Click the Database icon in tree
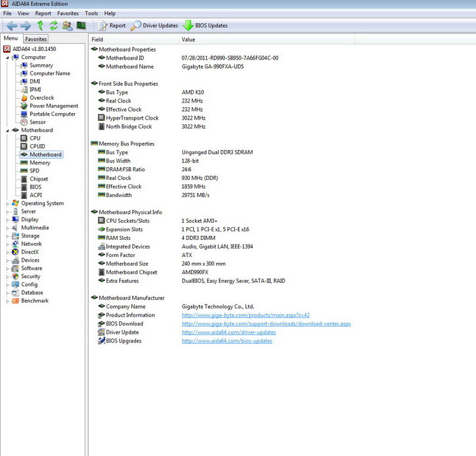Screen dimensions: 476x456 tap(15, 293)
